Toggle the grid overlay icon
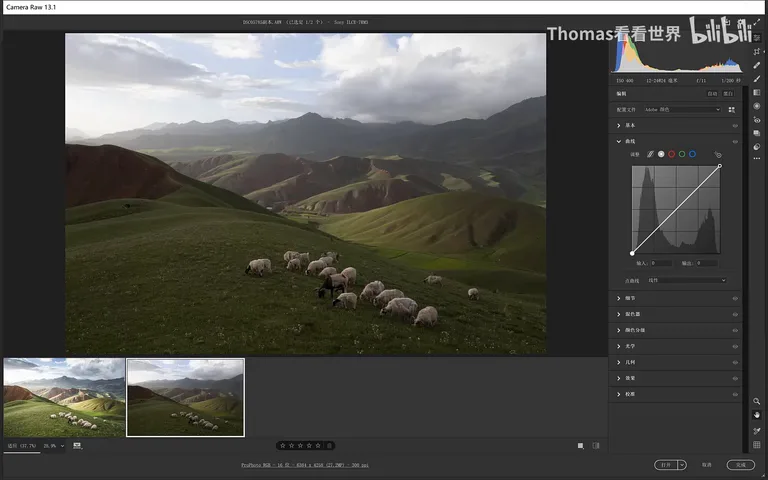The width and height of the screenshot is (768, 480). [x=757, y=445]
